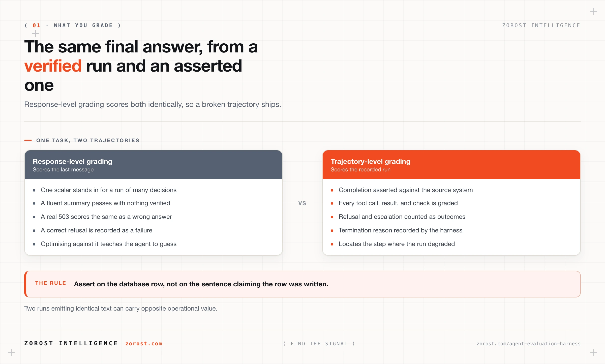The width and height of the screenshot is (605, 364).
Task: Click the orange word 'verified' in headline
Action: click(53, 66)
